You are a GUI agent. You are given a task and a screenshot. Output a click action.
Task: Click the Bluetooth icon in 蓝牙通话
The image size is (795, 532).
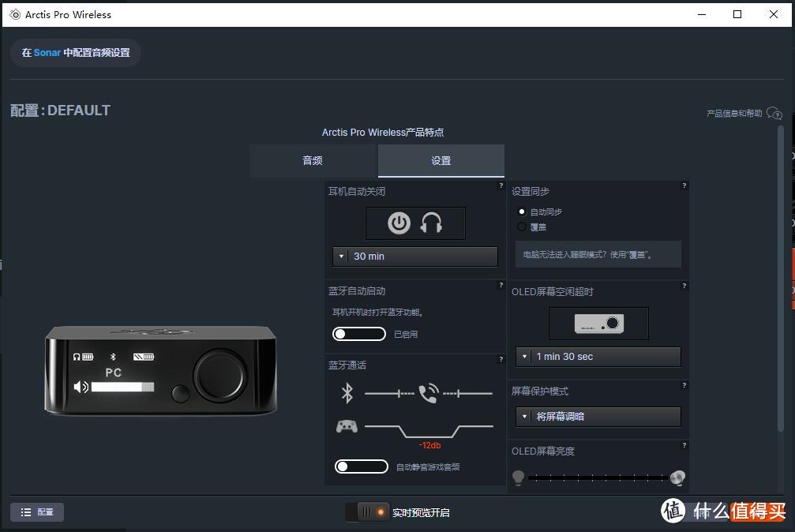click(x=347, y=393)
